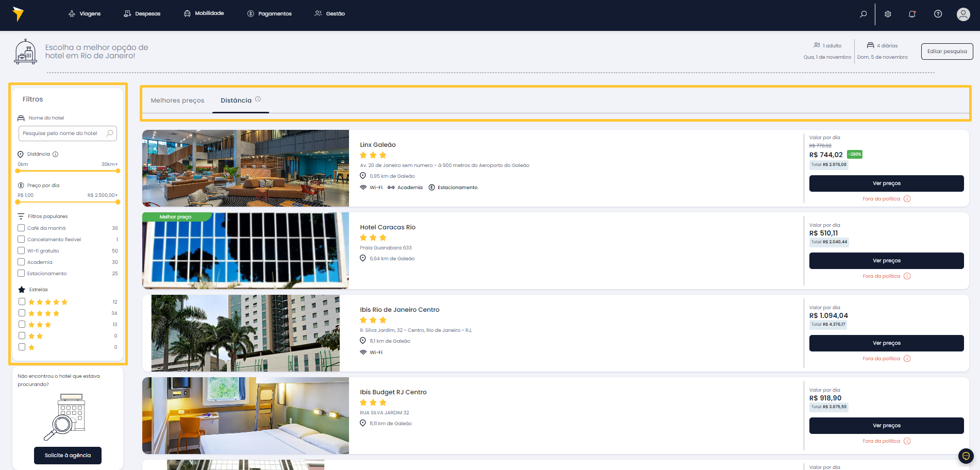Open Mobilidade menu
Viewport: 980px width, 470px height.
pyautogui.click(x=204, y=13)
